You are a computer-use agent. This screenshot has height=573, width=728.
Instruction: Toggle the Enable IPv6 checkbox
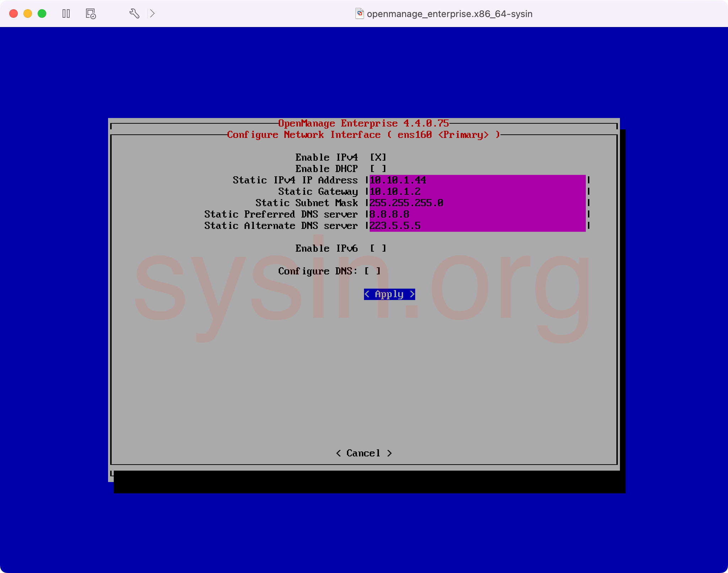pos(378,248)
